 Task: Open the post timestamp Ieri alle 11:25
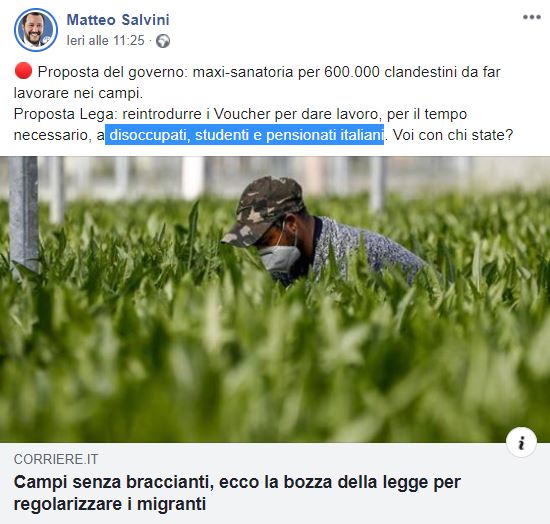tap(105, 41)
